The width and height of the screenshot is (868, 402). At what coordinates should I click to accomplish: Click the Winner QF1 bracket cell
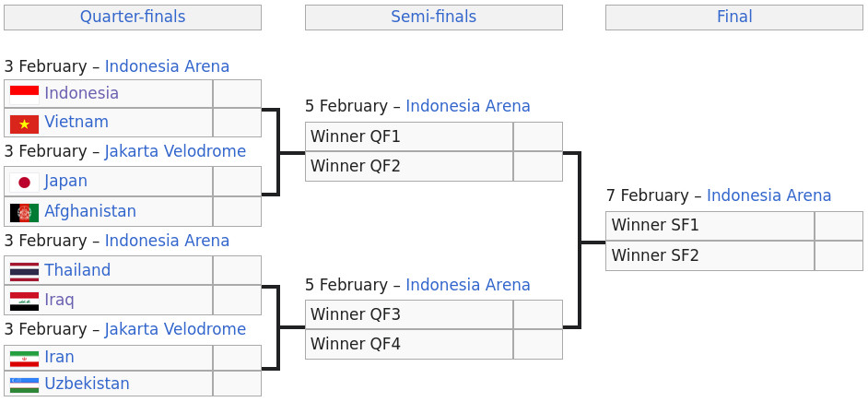pos(409,136)
